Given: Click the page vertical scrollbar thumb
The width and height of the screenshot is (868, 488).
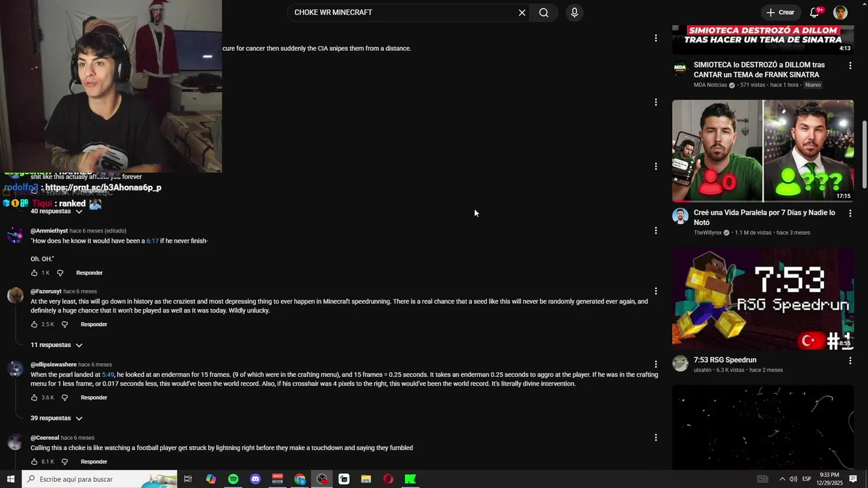Looking at the screenshot, I should coord(865,155).
